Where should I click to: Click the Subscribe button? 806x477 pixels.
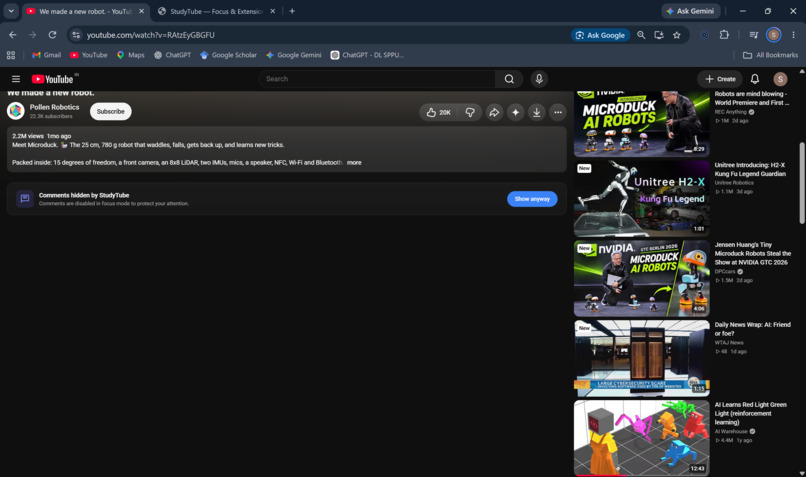tap(111, 112)
